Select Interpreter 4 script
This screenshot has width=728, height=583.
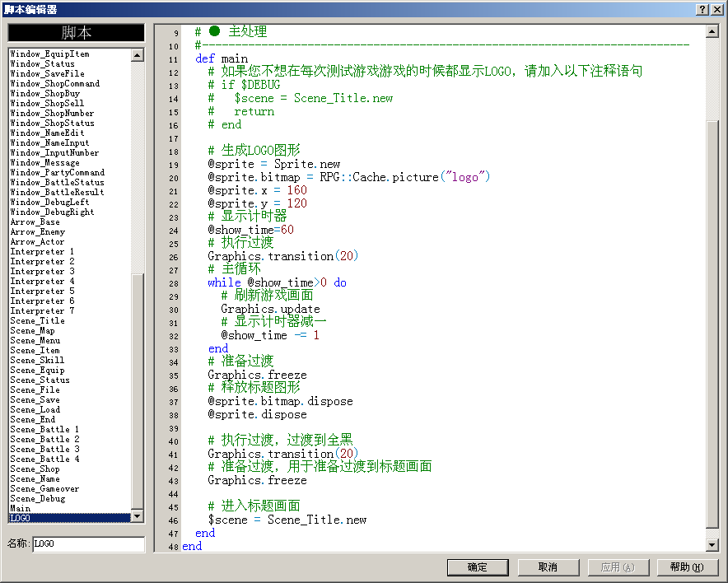[x=70, y=282]
